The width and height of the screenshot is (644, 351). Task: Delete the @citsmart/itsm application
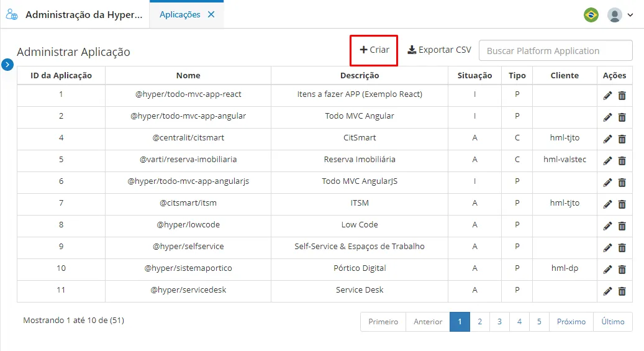[x=622, y=204]
